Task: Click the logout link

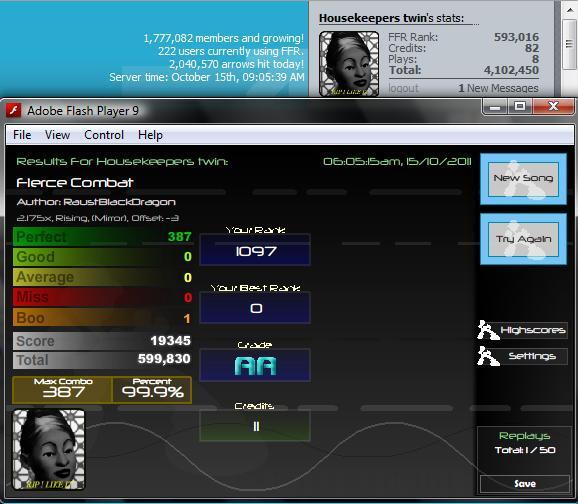Action: (x=403, y=88)
